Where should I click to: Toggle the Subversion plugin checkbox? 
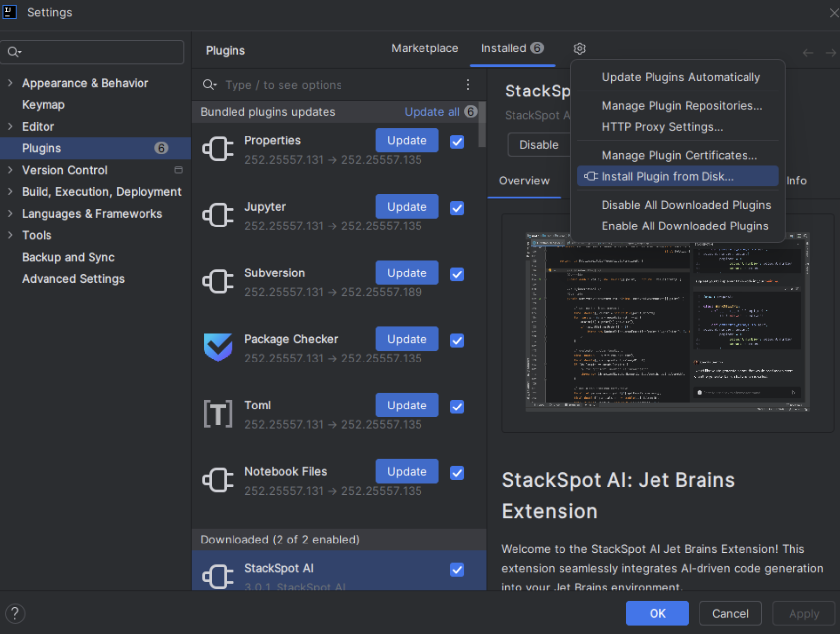457,274
